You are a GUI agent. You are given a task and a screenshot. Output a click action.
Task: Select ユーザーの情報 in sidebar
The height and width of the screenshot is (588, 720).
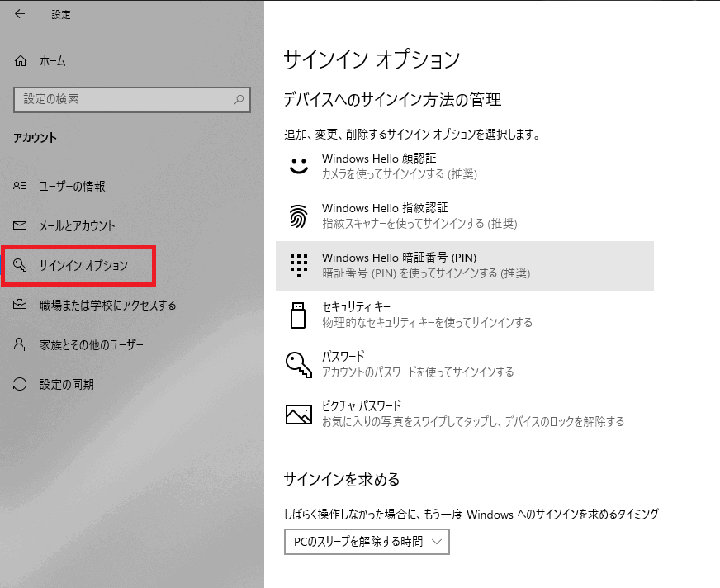[72, 186]
